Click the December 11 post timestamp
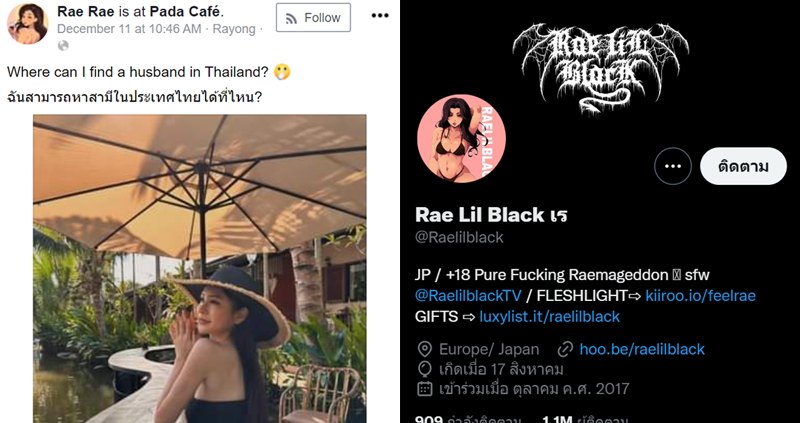The image size is (800, 423). [x=129, y=29]
